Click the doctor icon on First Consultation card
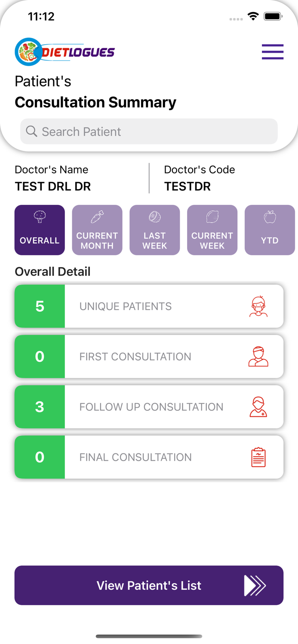 click(x=258, y=356)
